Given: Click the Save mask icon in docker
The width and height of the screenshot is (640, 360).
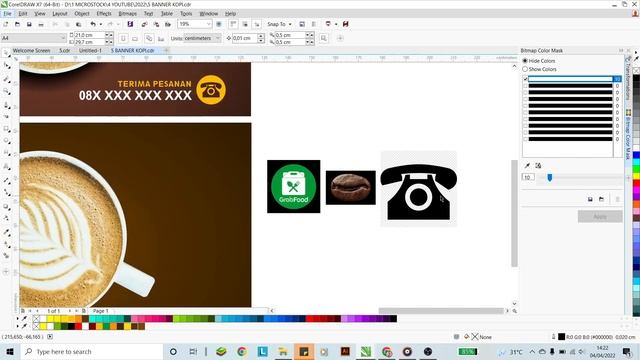Looking at the screenshot, I should point(590,199).
